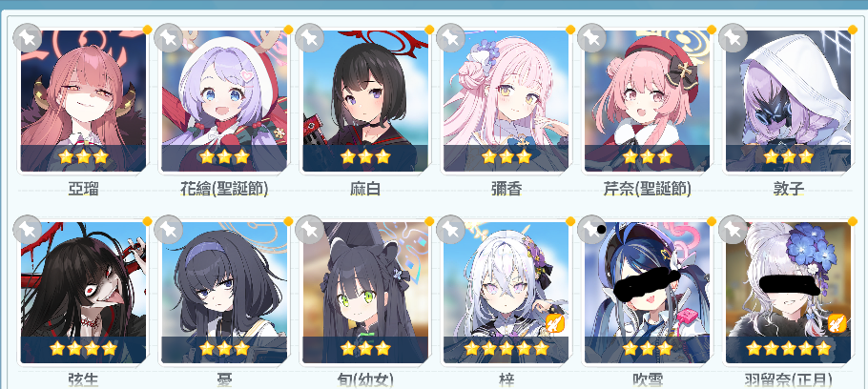The image size is (868, 389).
Task: Click pin icon on 憂 card
Action: click(x=168, y=229)
